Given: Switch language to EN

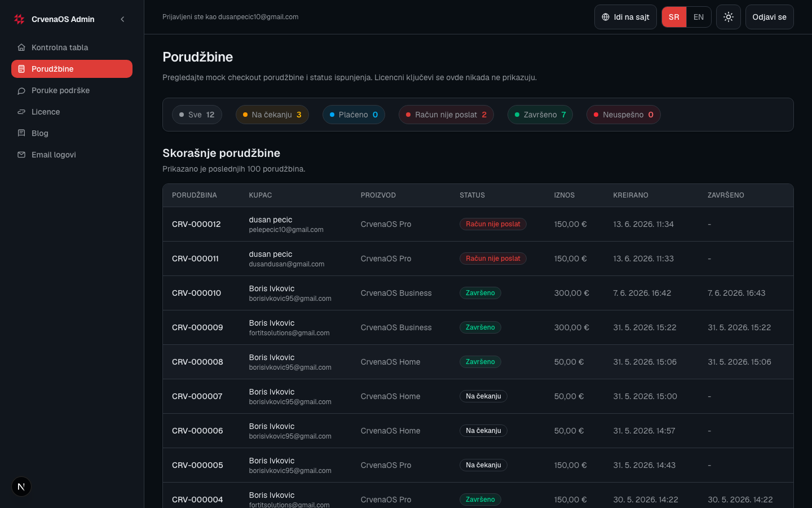Looking at the screenshot, I should pos(699,17).
